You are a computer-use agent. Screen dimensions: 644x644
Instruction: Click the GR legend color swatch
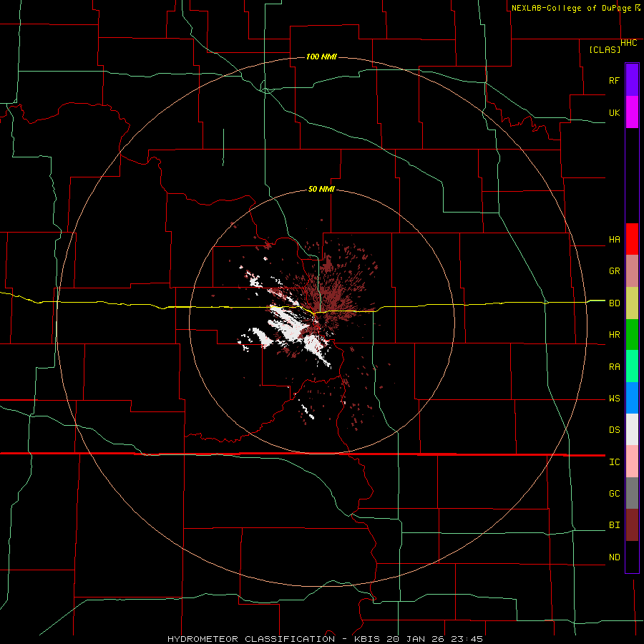(632, 271)
